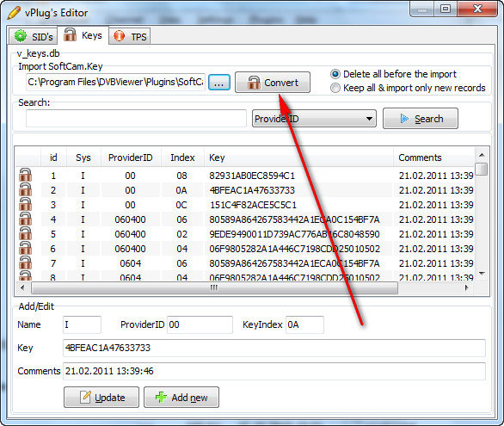Select key cell 151C4F82ACE5C5C1
The width and height of the screenshot is (504, 426).
point(253,205)
